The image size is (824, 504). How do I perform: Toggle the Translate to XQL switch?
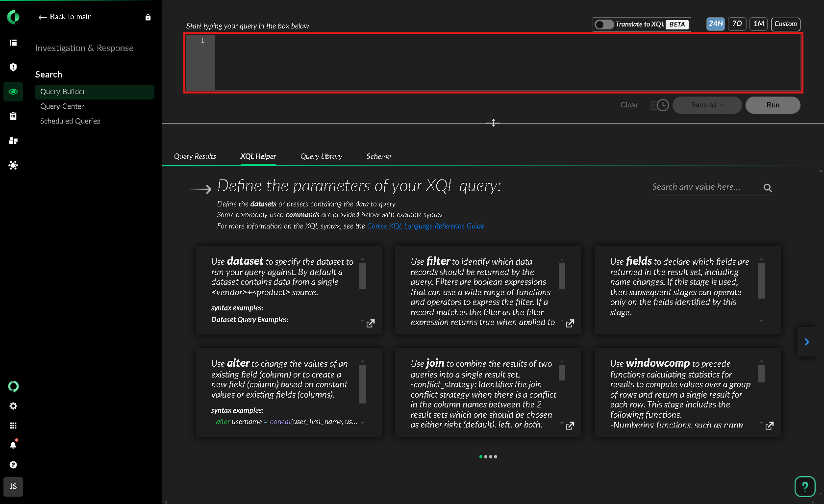[604, 25]
